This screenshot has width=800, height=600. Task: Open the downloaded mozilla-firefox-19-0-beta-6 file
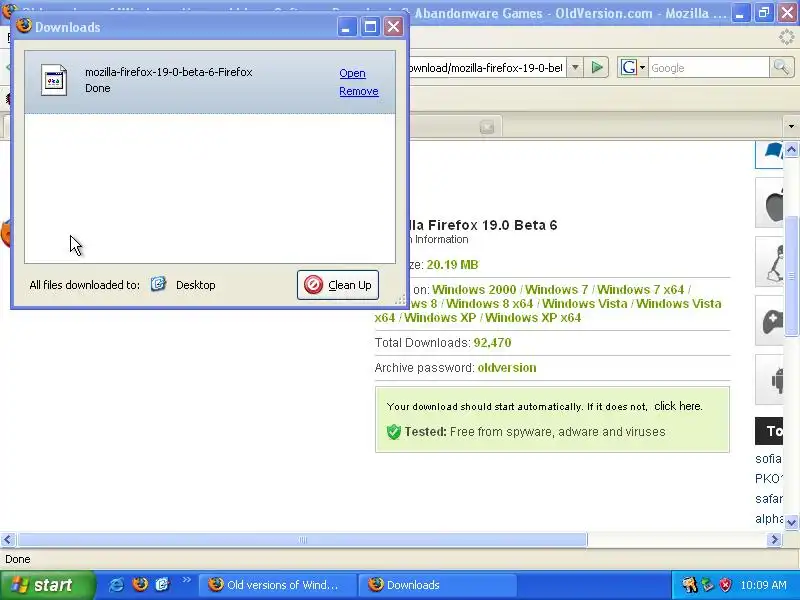tap(352, 73)
